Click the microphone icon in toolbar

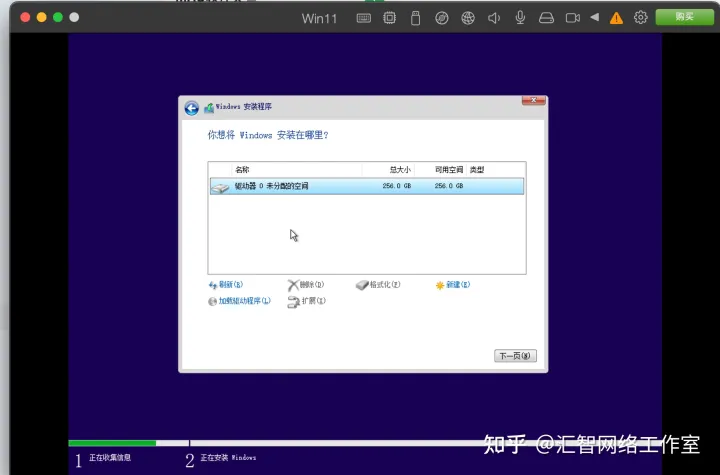point(520,17)
